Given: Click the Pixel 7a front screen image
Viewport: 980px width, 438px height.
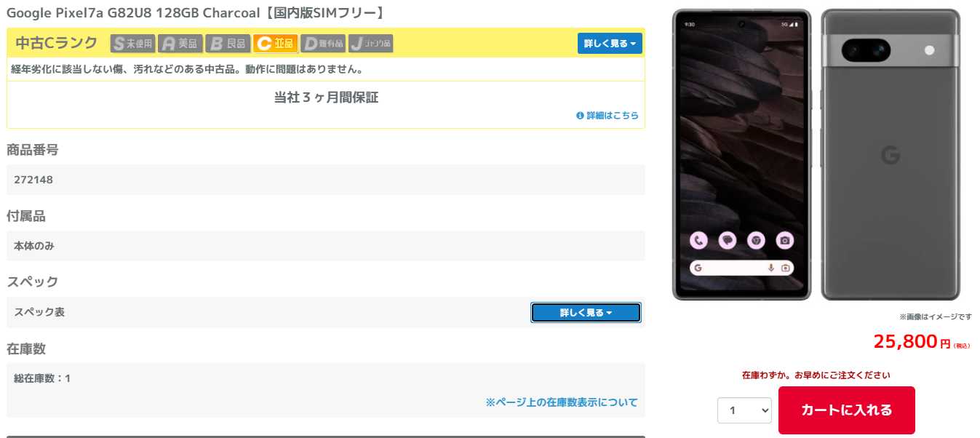Looking at the screenshot, I should click(741, 154).
